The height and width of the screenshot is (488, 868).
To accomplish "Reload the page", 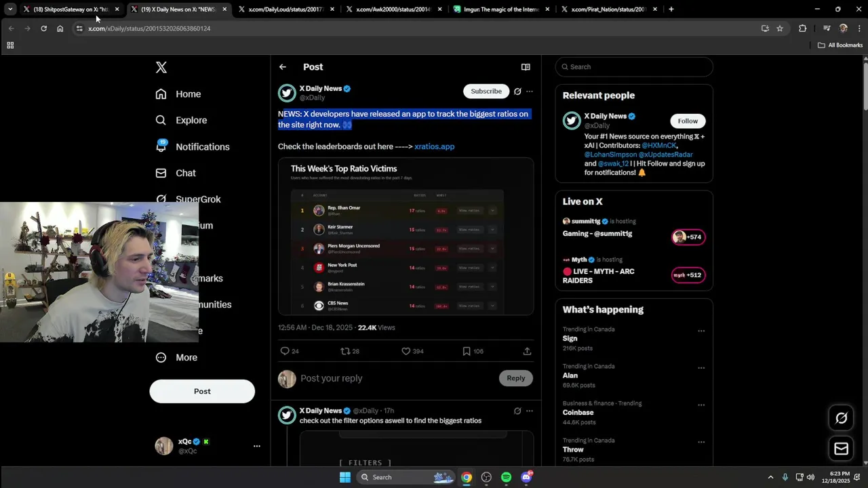I will coord(43,28).
